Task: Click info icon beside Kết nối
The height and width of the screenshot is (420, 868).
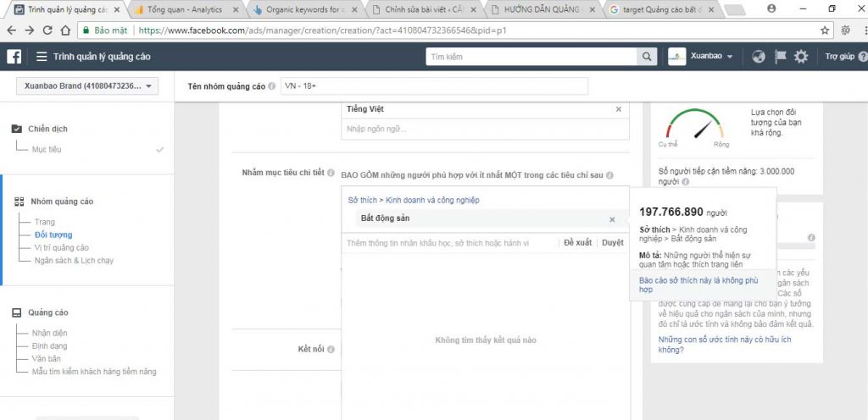Action: point(331,349)
